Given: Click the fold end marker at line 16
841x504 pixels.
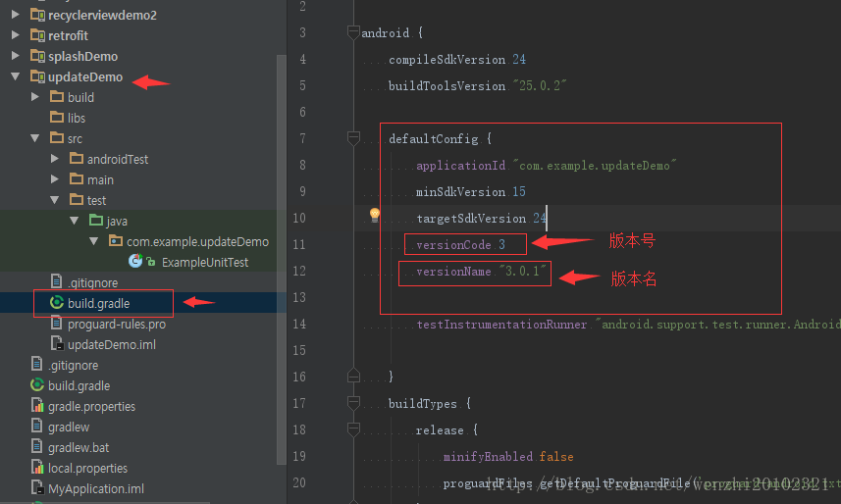Looking at the screenshot, I should click(x=353, y=376).
